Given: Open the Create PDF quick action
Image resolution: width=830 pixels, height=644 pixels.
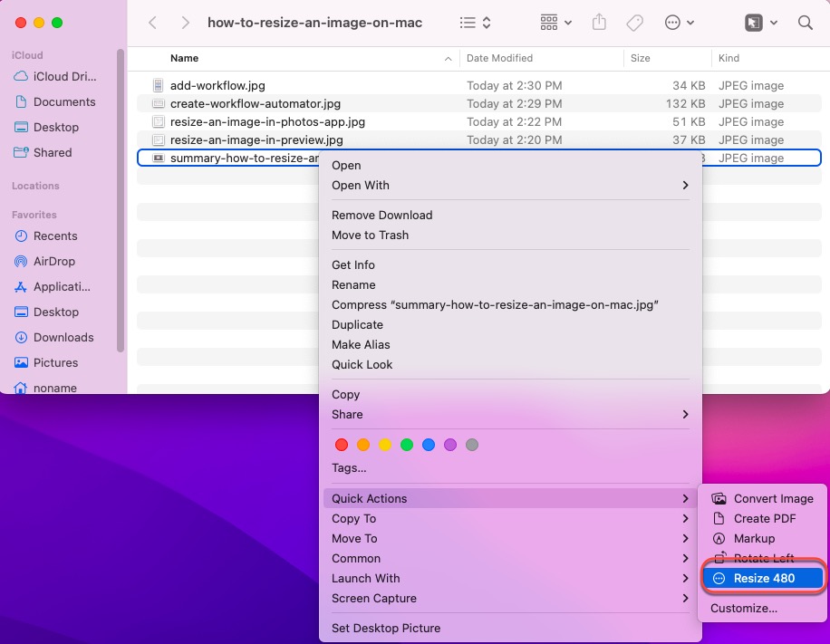Looking at the screenshot, I should 763,518.
